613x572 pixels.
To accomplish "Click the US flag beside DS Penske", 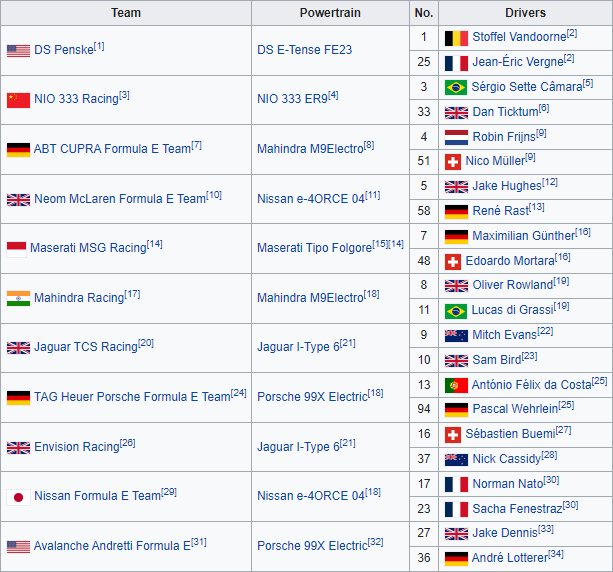I will click(18, 51).
